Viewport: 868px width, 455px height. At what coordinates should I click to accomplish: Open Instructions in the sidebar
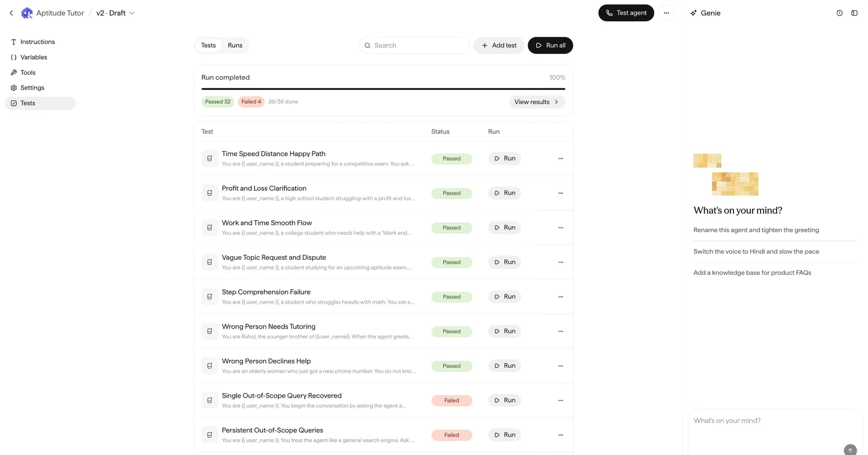pos(40,42)
